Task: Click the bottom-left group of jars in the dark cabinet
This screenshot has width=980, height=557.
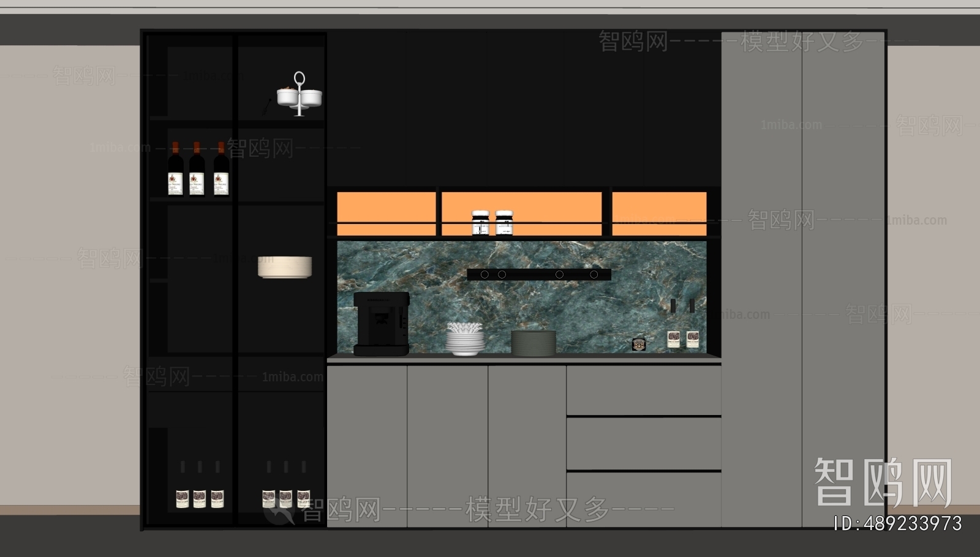Action: pyautogui.click(x=200, y=498)
